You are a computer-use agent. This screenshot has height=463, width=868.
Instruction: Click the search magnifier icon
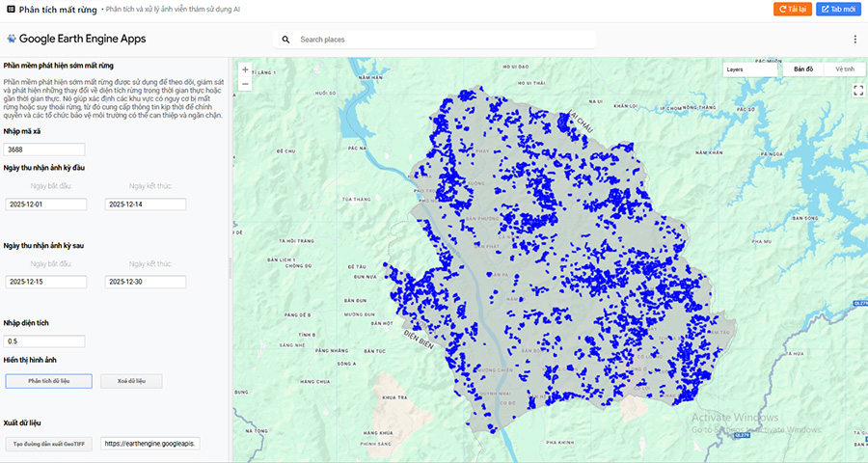pos(285,40)
